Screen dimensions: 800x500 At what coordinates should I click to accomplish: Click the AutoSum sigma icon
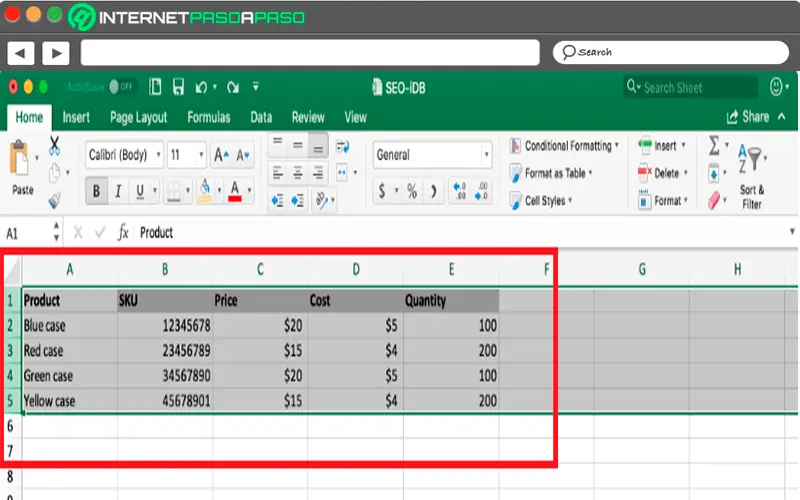(x=714, y=145)
